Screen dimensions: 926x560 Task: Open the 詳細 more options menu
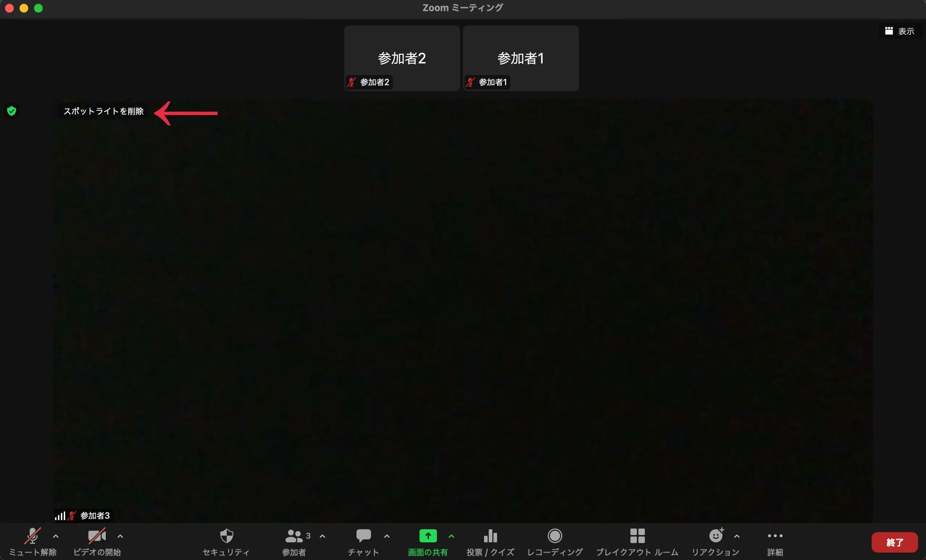coord(775,536)
